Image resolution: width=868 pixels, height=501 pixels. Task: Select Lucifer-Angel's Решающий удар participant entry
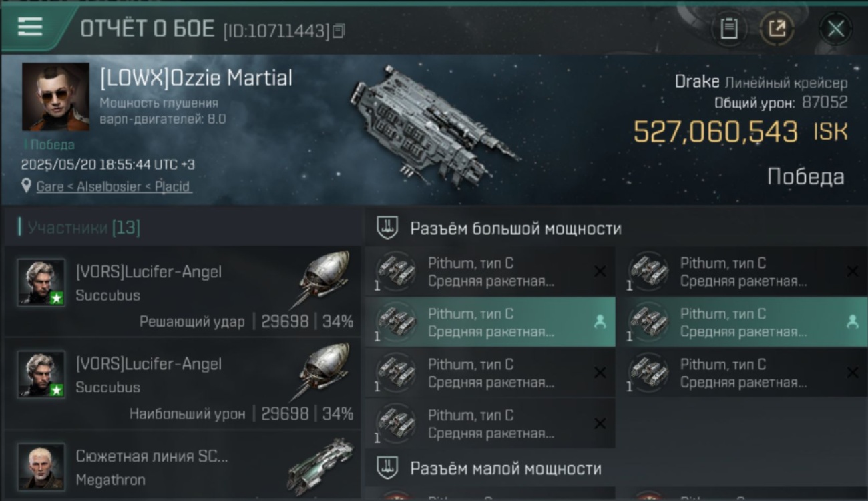click(x=183, y=291)
